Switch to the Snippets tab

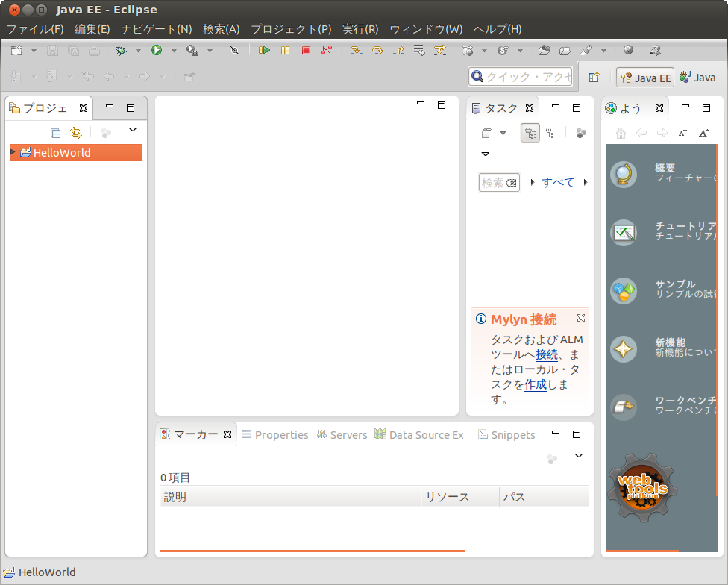[506, 434]
